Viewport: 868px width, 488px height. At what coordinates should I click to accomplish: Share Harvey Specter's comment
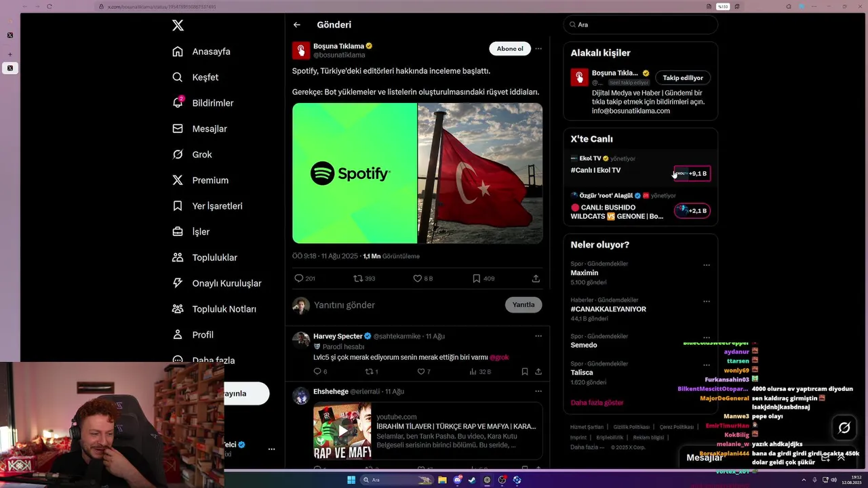pos(538,371)
